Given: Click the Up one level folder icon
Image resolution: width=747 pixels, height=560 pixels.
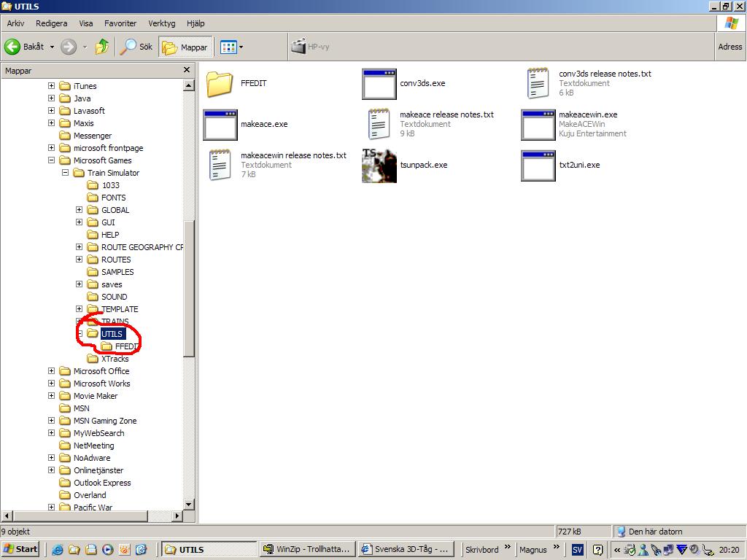Looking at the screenshot, I should [x=102, y=47].
